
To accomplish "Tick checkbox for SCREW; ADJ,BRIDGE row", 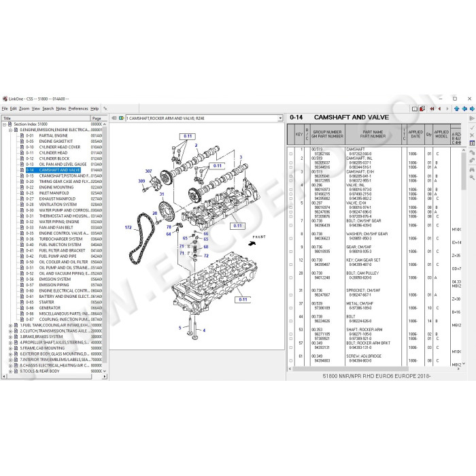I will (291, 360).
